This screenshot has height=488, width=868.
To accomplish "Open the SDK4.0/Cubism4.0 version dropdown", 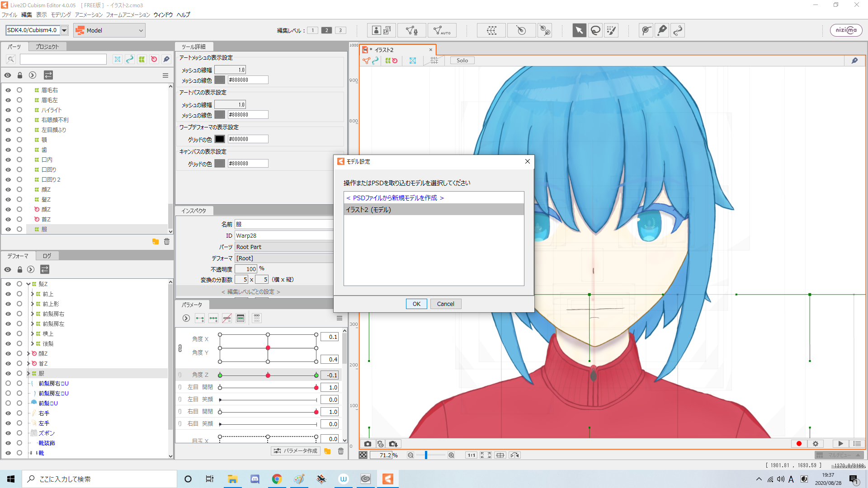I will 64,30.
